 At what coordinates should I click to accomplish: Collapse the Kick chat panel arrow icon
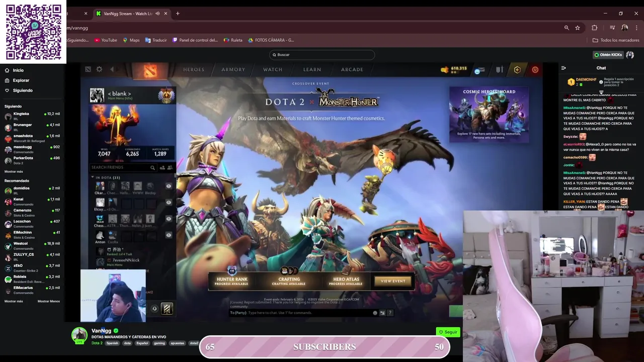(x=563, y=68)
